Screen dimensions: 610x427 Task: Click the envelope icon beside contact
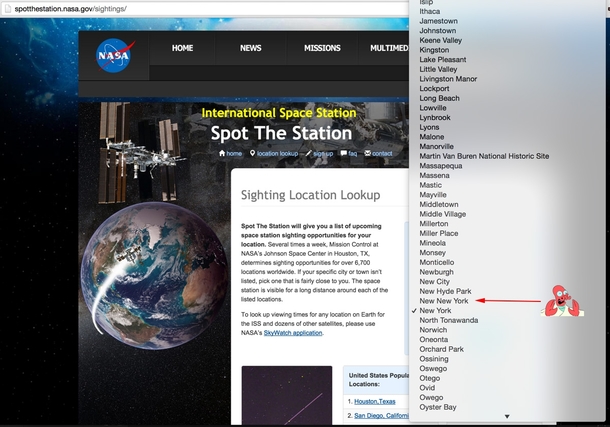(x=368, y=153)
